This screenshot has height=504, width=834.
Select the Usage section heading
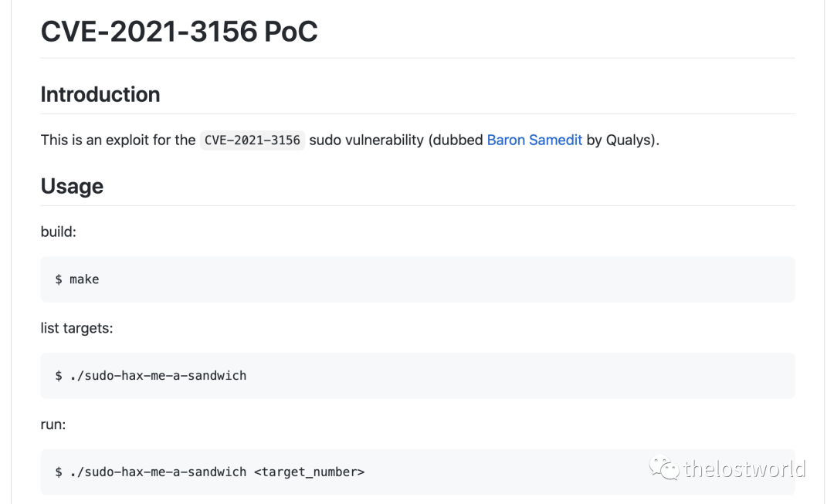click(x=72, y=186)
